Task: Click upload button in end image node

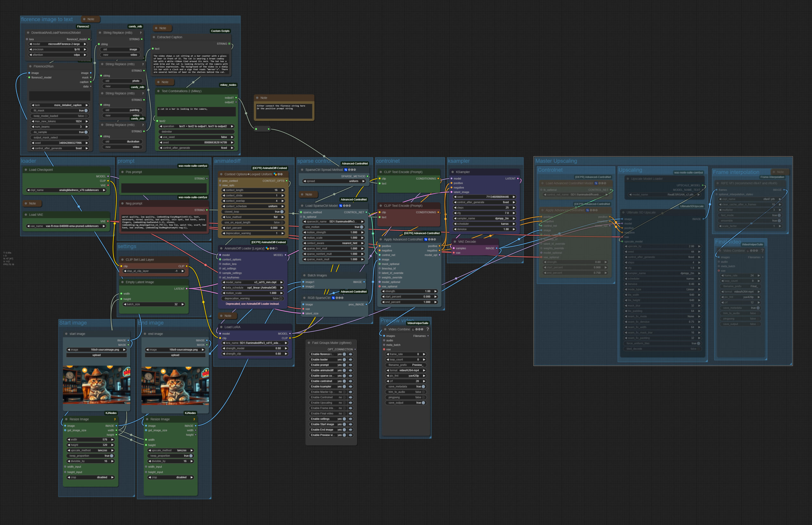Action: [175, 355]
